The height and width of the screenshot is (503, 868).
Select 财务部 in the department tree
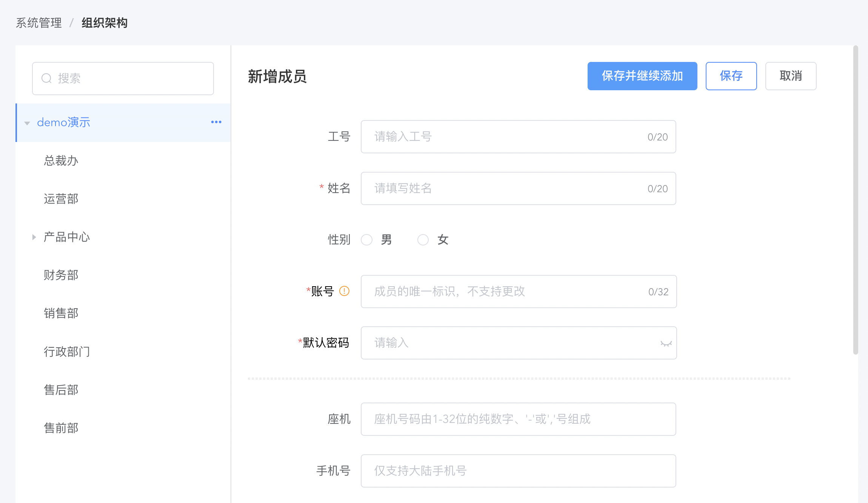click(x=61, y=275)
